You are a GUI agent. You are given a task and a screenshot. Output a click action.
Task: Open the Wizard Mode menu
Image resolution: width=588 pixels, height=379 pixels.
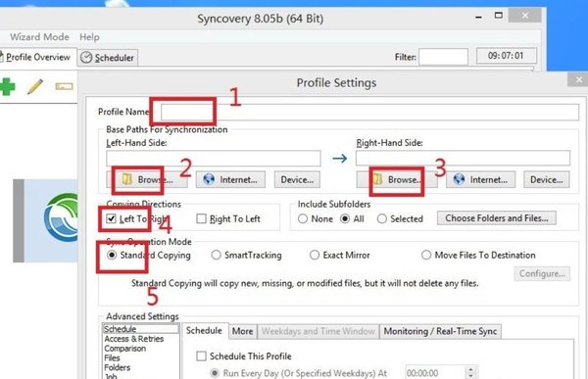[39, 37]
